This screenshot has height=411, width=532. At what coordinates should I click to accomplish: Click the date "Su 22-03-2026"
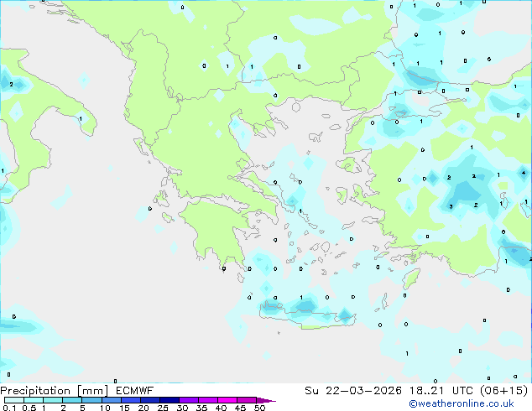point(353,391)
